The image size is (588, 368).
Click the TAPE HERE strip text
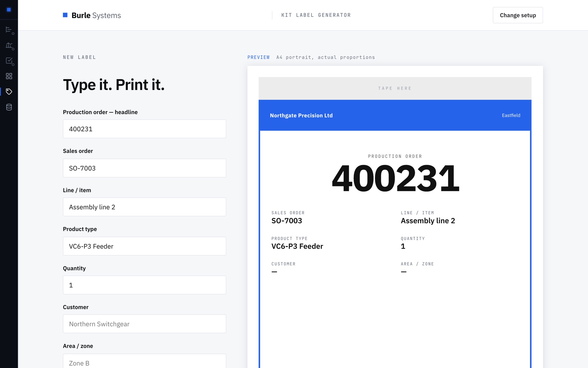(395, 88)
